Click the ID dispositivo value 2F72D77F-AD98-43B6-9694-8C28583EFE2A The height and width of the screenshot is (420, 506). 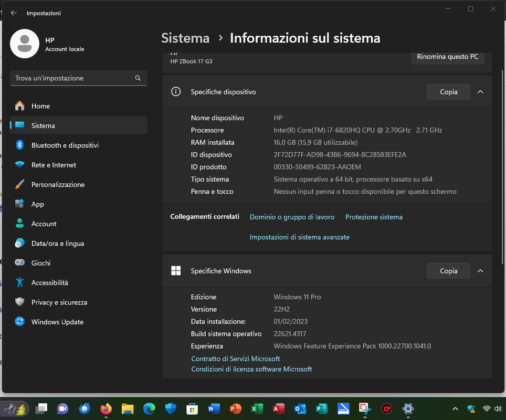pos(340,155)
